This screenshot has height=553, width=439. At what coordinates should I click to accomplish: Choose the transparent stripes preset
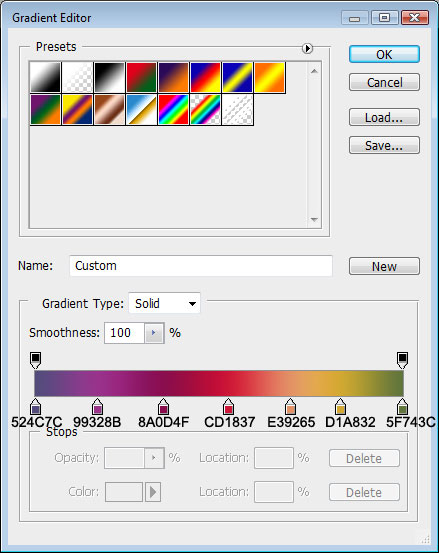[237, 109]
